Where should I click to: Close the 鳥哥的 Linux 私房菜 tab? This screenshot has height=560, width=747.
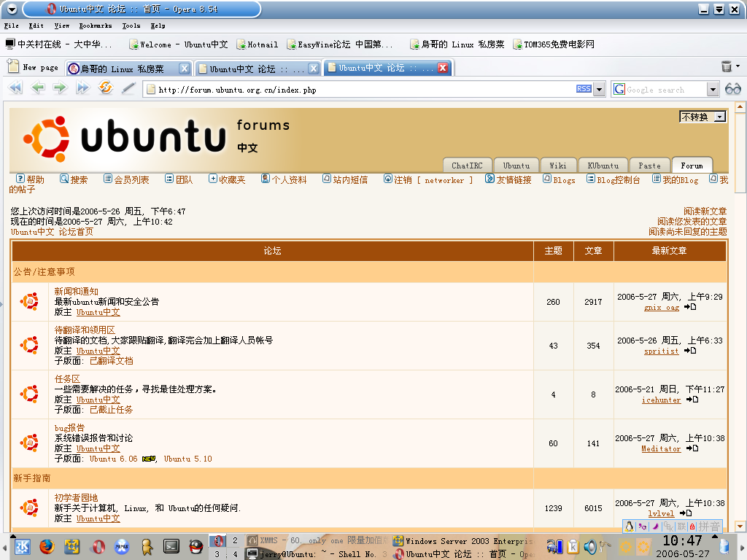[185, 69]
